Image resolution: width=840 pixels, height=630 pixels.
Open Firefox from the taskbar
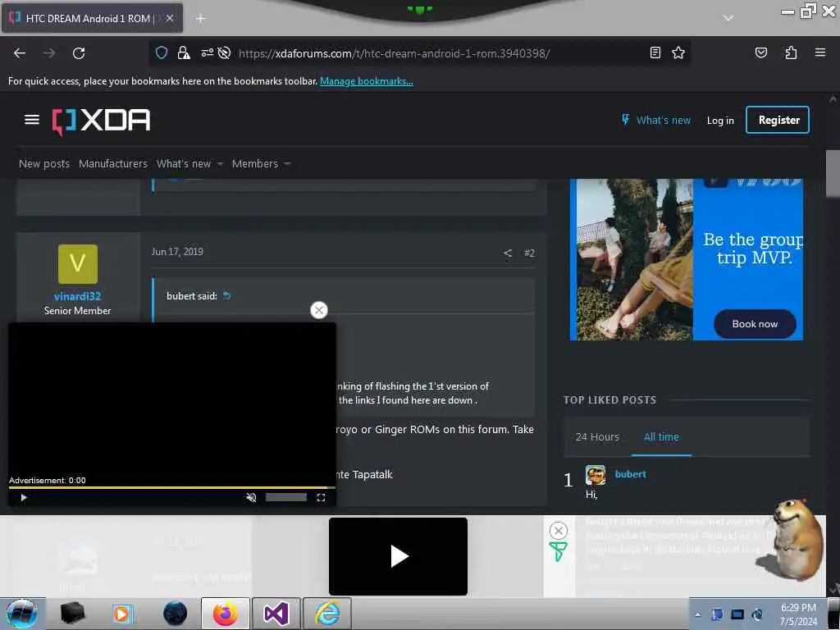225,614
